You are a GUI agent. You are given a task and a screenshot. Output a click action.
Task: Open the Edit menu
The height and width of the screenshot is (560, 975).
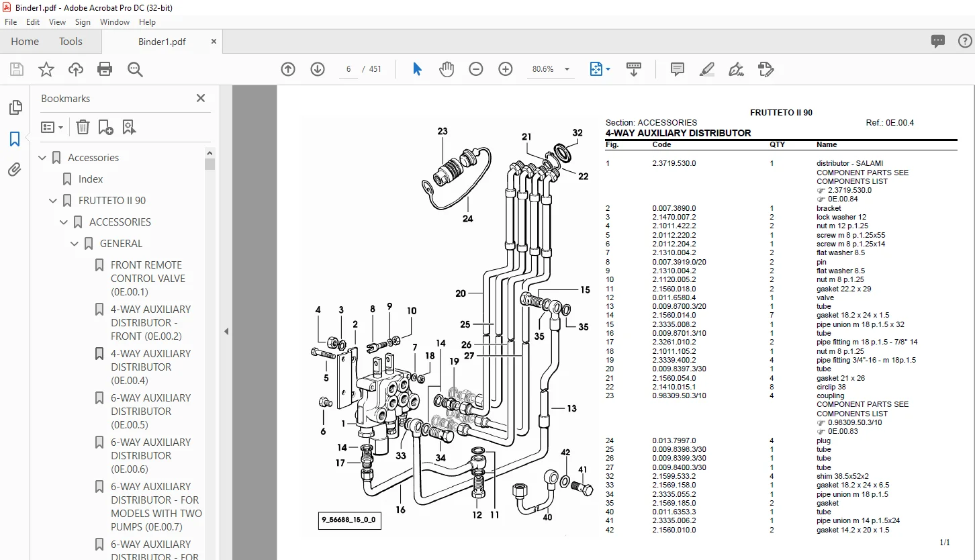pos(33,22)
